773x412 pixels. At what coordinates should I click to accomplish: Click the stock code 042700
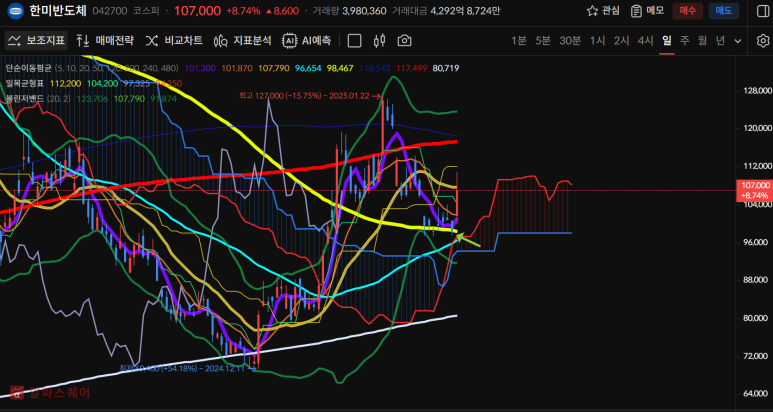(110, 11)
